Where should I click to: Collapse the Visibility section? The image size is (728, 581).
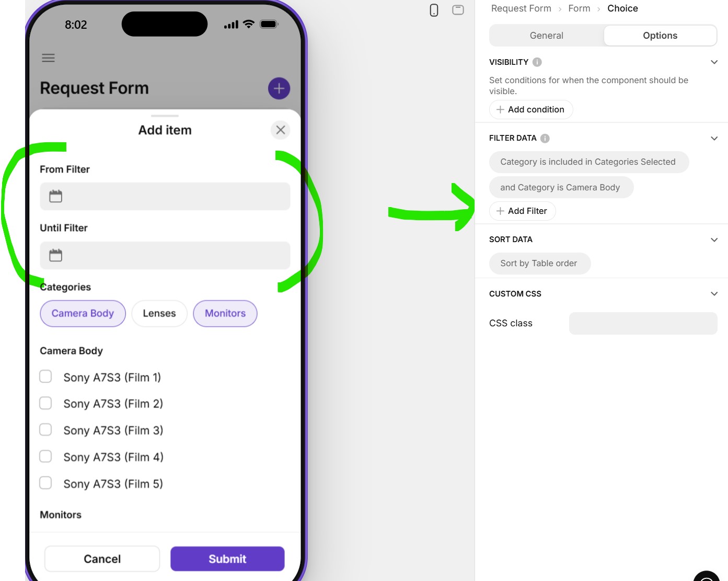(714, 62)
